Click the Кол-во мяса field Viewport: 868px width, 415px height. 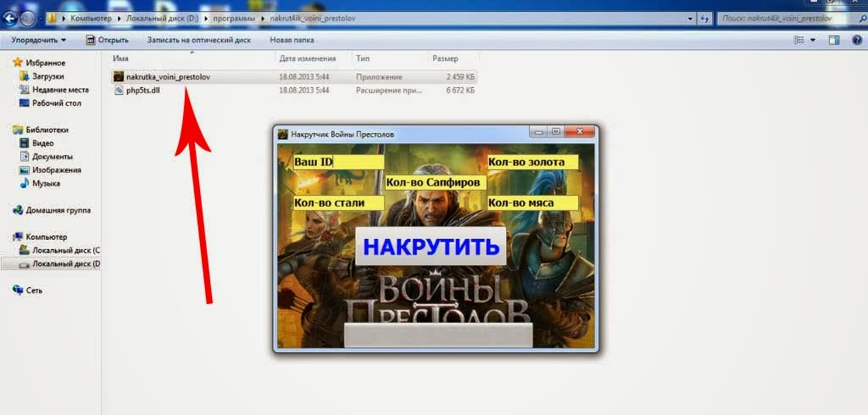click(532, 202)
